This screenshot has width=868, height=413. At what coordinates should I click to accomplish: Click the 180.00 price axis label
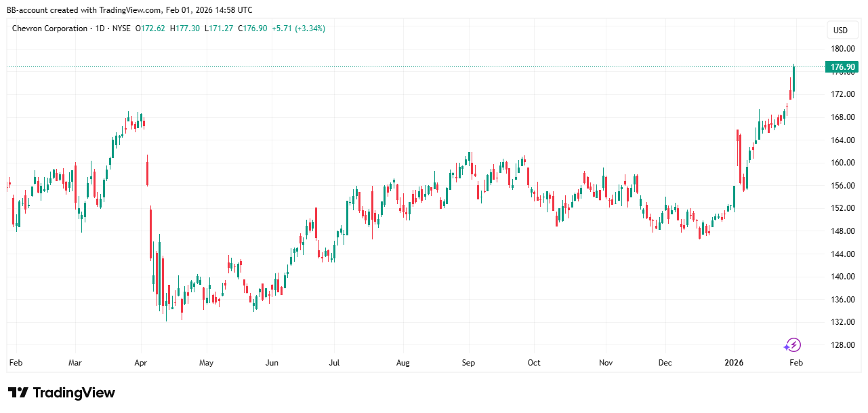tap(842, 49)
